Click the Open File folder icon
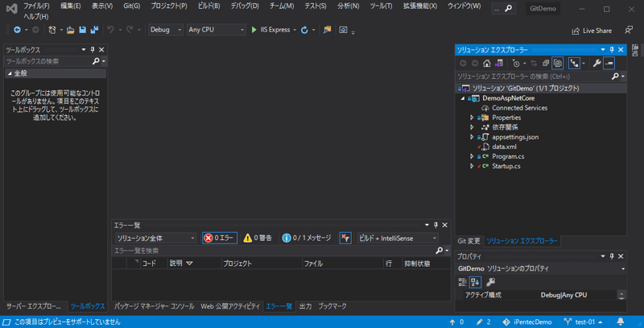 pos(71,30)
